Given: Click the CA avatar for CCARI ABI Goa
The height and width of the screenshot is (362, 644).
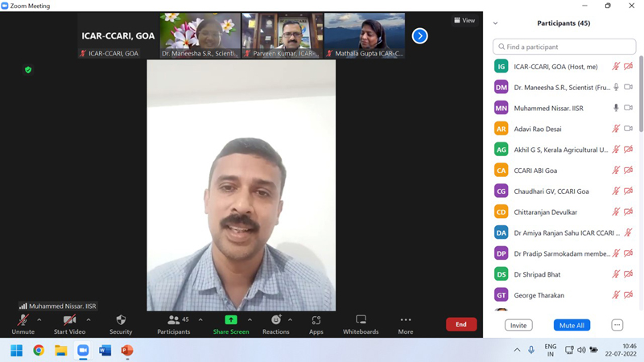Looking at the screenshot, I should pyautogui.click(x=501, y=171).
